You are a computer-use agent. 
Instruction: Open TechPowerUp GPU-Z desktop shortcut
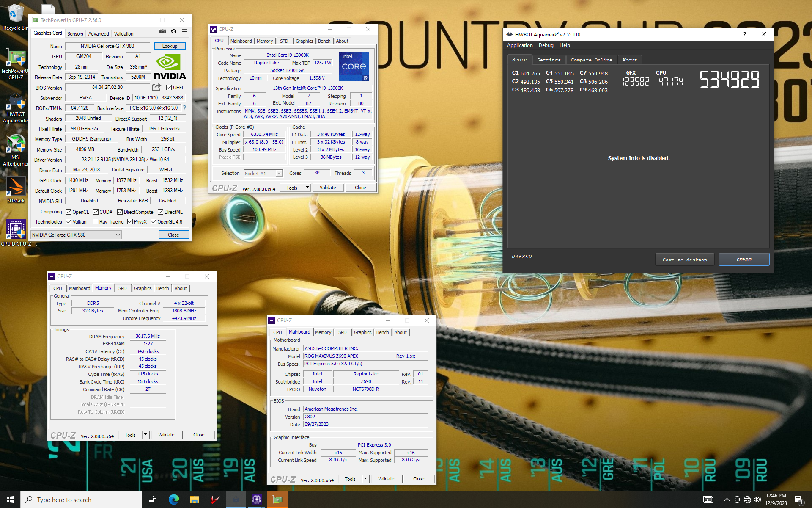[15, 65]
